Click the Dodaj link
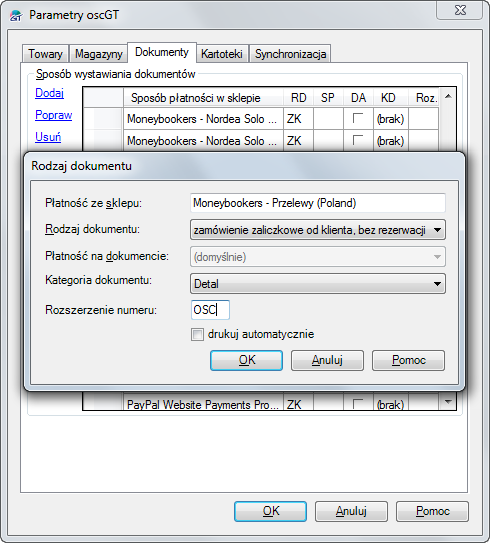 tap(49, 93)
